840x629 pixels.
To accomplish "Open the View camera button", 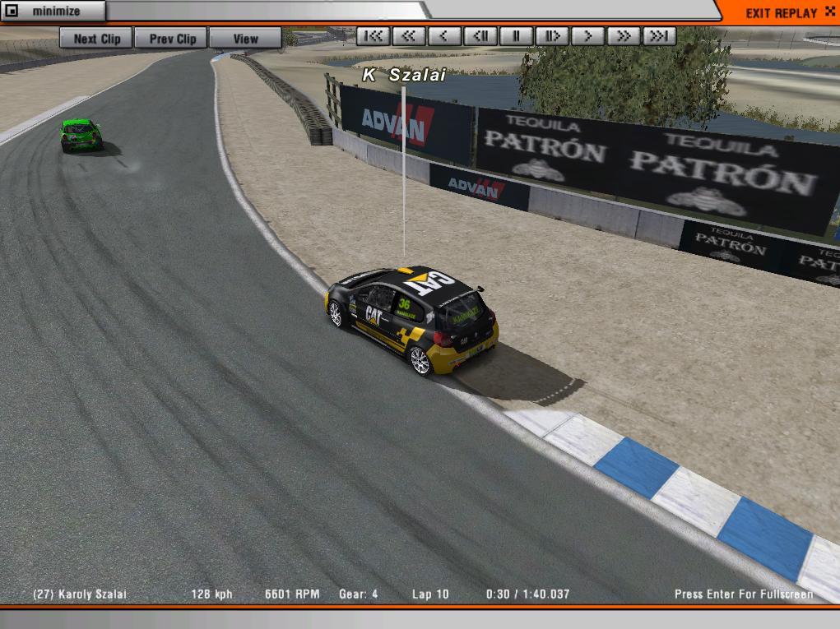I will pos(245,39).
